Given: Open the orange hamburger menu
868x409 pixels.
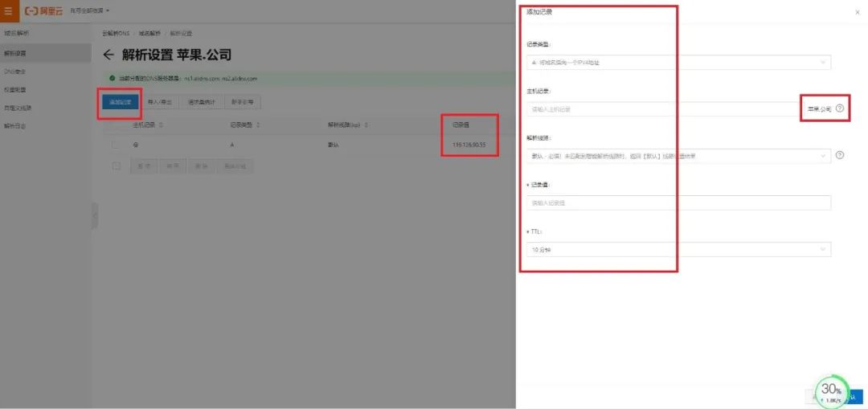Looking at the screenshot, I should 9,10.
